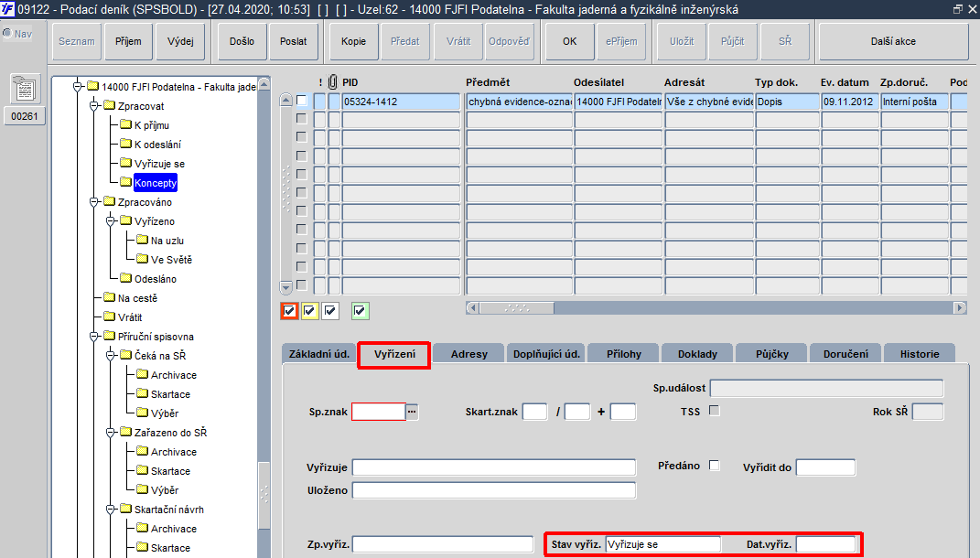This screenshot has width=980, height=558.
Task: Click the 00261 button in left sidebar
Action: click(x=25, y=115)
